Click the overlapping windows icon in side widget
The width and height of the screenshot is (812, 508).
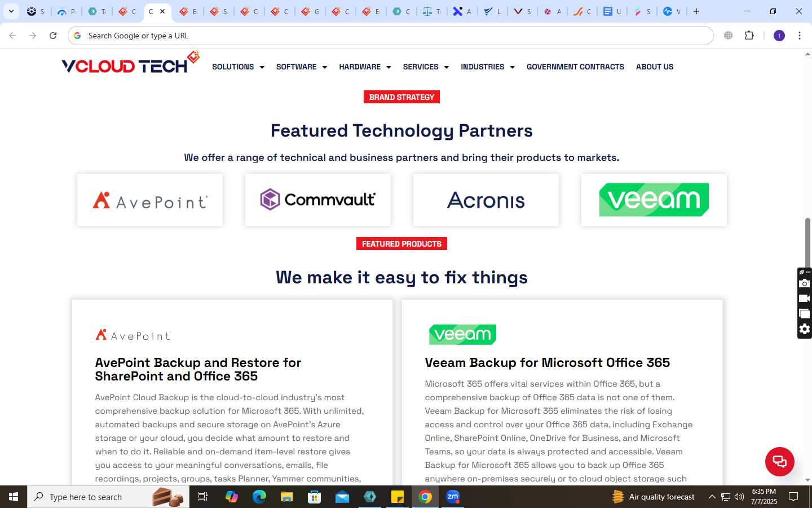pos(805,314)
